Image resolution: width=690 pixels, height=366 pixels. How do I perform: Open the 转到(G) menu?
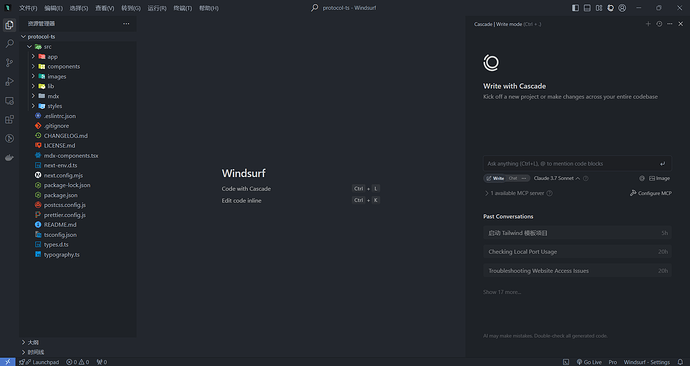(x=131, y=8)
